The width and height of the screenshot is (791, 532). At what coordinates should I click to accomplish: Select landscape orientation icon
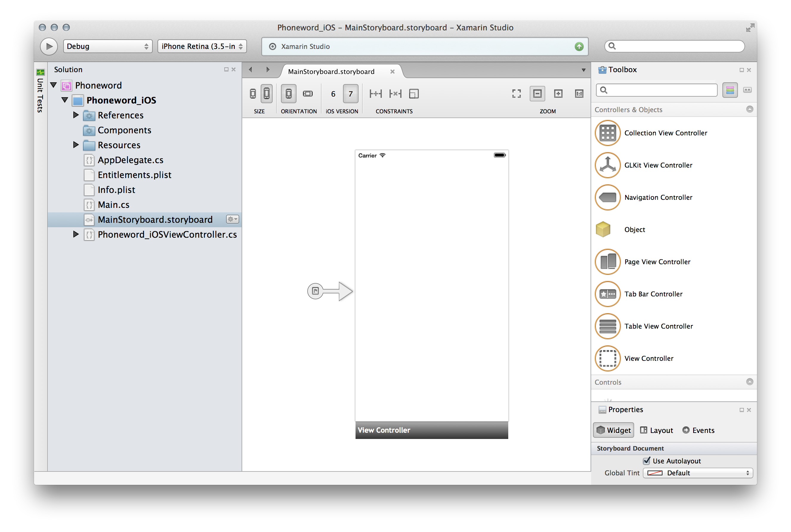coord(308,94)
